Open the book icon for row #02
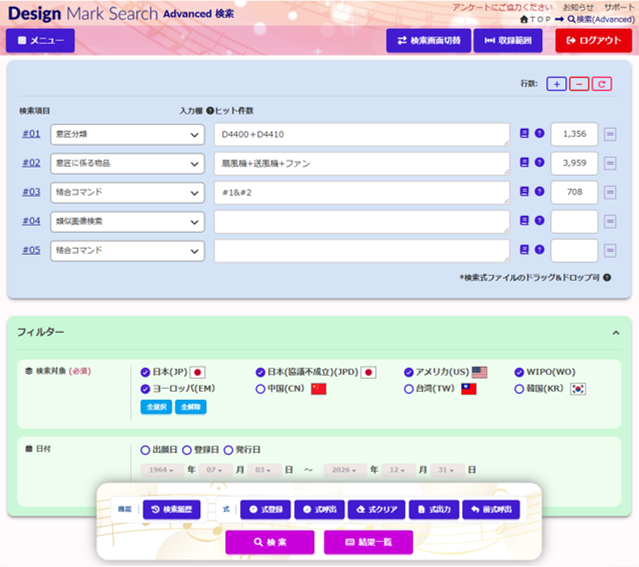Viewport: 639px width, 567px height. [x=524, y=162]
